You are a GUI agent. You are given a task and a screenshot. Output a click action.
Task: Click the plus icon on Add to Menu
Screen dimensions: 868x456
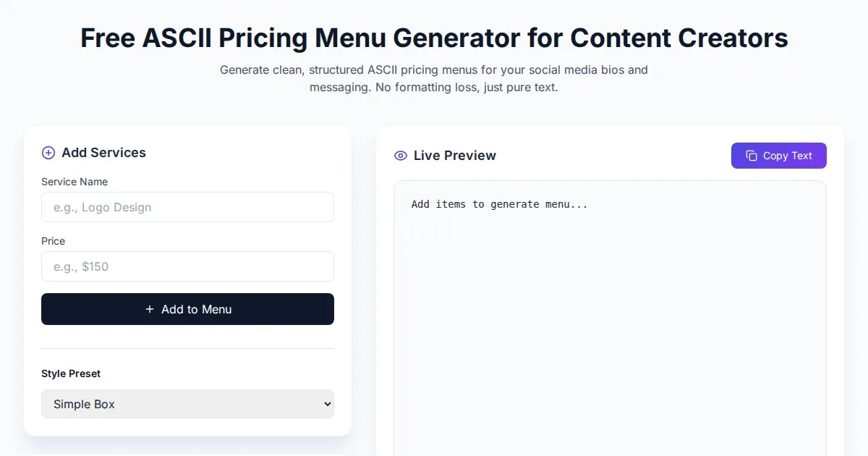[150, 309]
